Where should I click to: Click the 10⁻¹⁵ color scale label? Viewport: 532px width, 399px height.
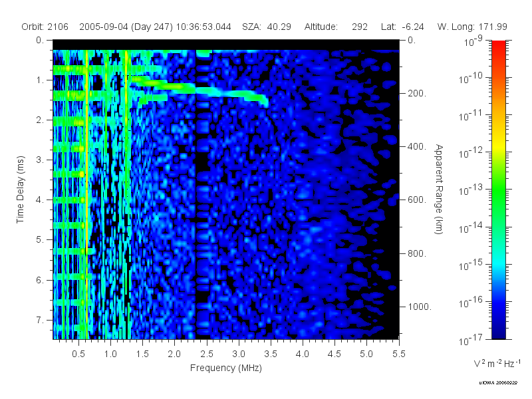[x=471, y=265]
